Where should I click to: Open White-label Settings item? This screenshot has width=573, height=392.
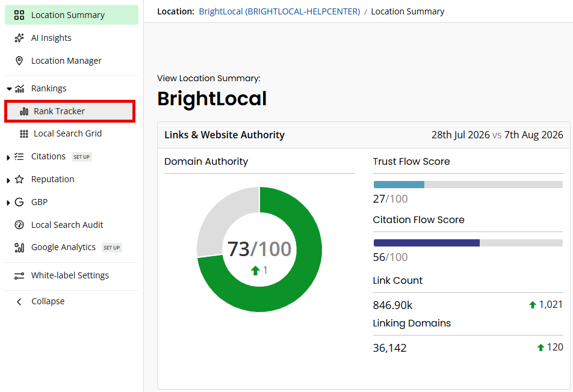click(x=72, y=275)
